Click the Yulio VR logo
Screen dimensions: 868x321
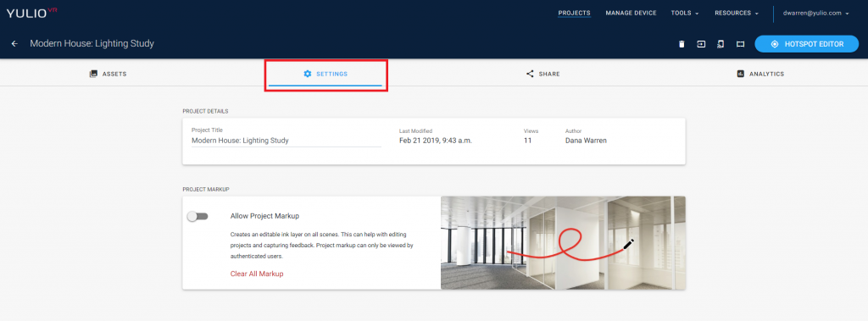coord(32,13)
